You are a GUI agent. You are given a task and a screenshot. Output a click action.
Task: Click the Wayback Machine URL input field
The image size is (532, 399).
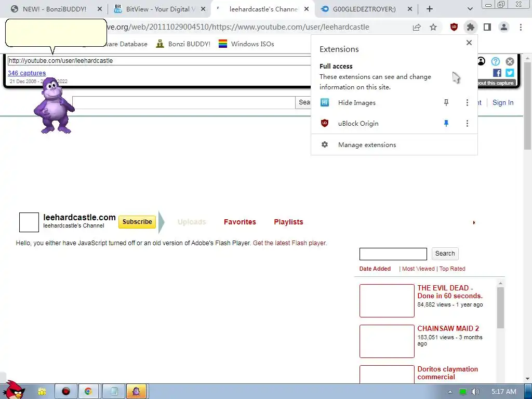[x=159, y=61]
